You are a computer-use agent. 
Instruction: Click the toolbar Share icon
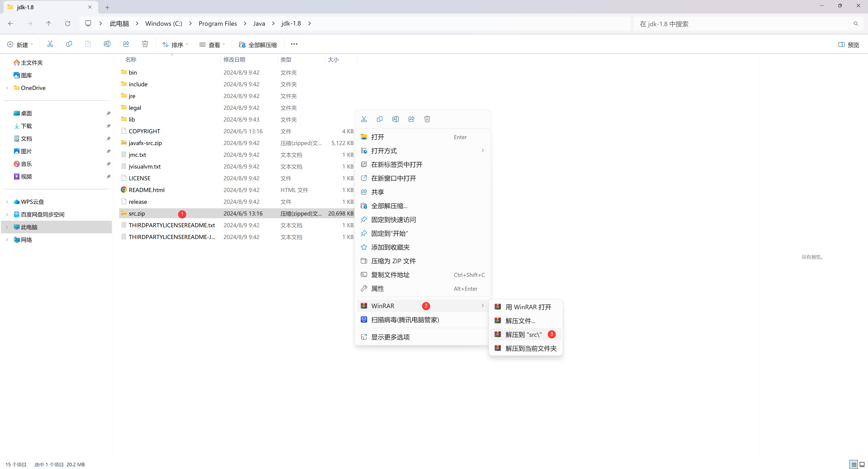pyautogui.click(x=126, y=44)
